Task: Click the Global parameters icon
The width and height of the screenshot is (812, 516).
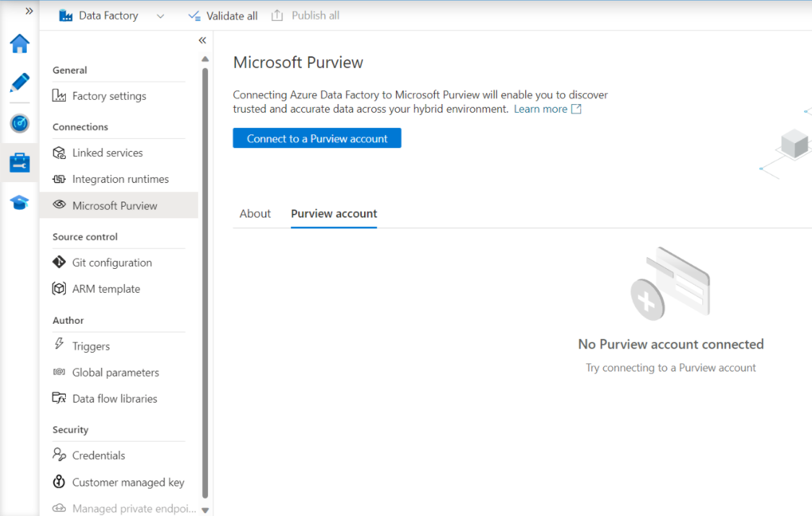Action: pos(59,372)
